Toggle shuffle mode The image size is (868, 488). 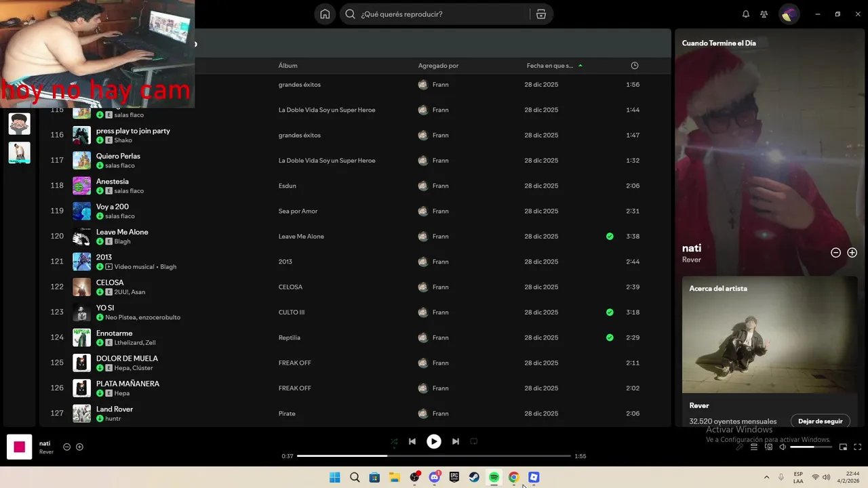[394, 441]
